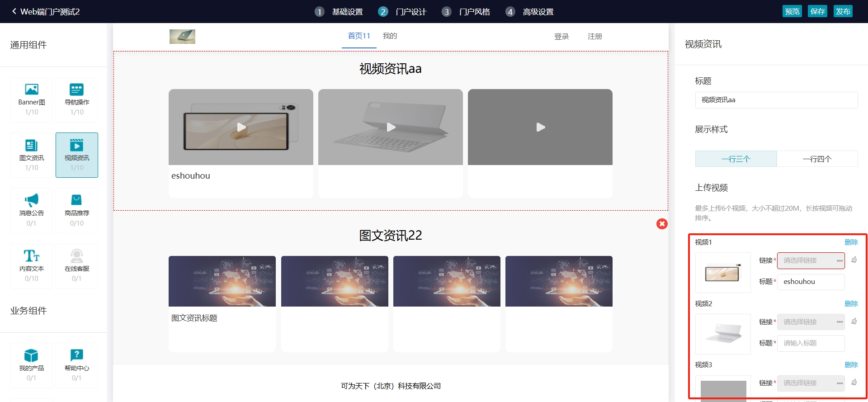Clear the link of 视频1 with the broom icon
Screen dimensions: 868x402
(854, 260)
